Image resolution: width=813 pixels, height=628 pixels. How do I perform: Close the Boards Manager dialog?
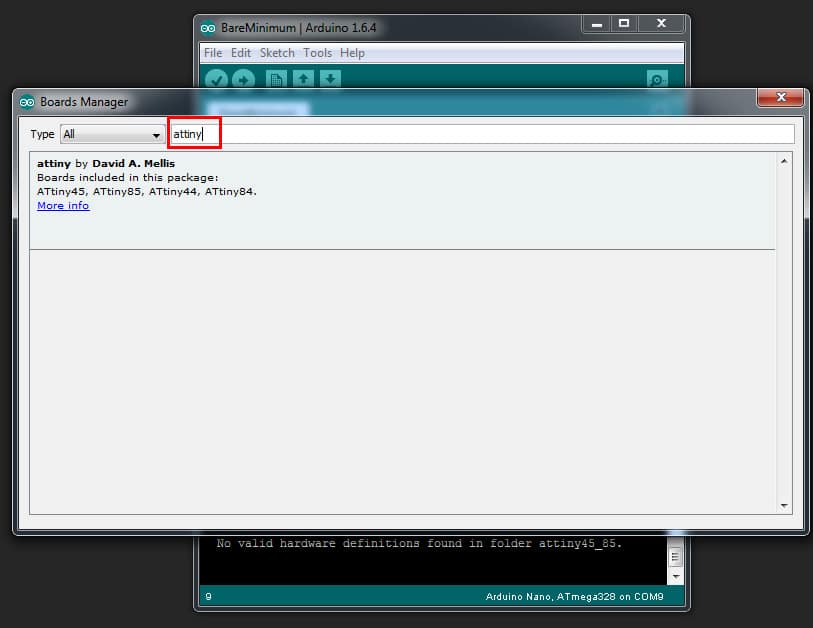pos(781,97)
